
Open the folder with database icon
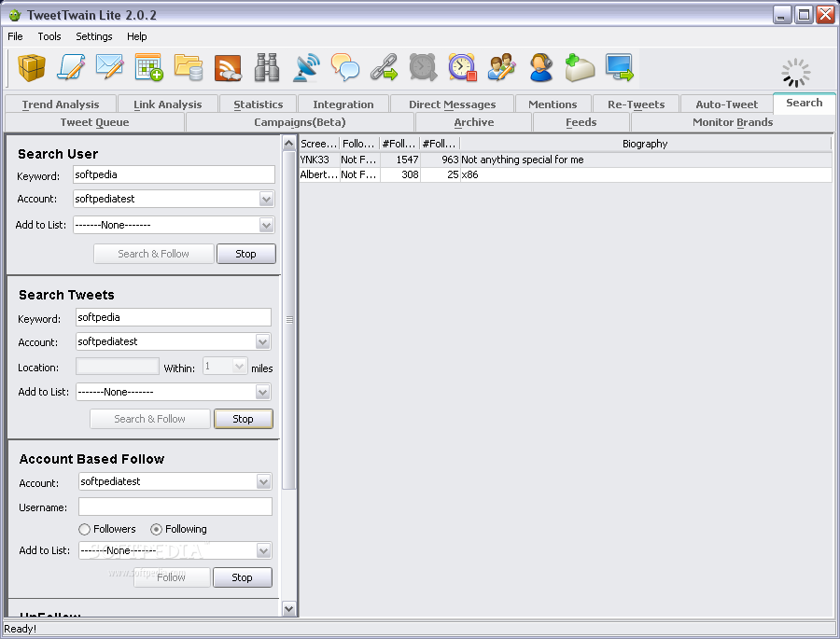188,68
